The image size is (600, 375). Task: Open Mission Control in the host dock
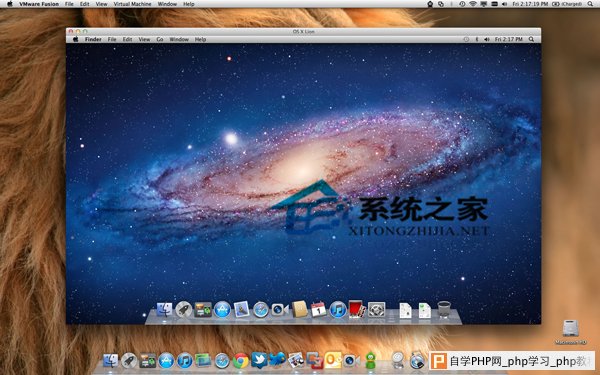(148, 360)
